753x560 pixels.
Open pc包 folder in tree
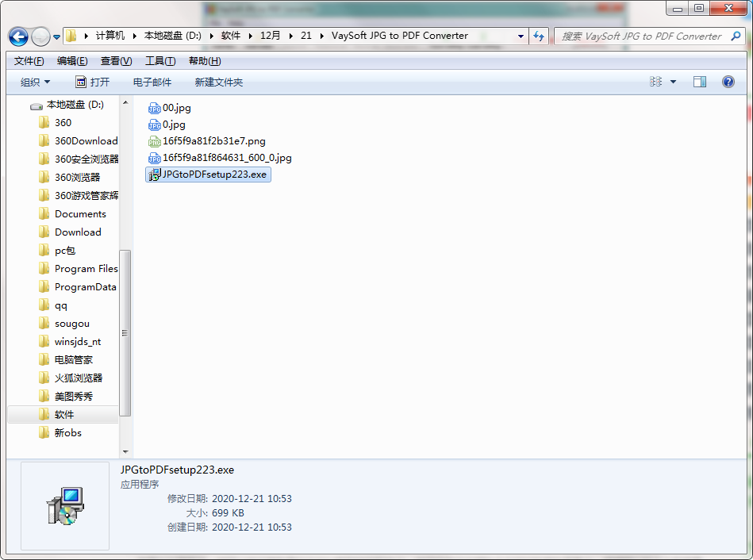56,250
